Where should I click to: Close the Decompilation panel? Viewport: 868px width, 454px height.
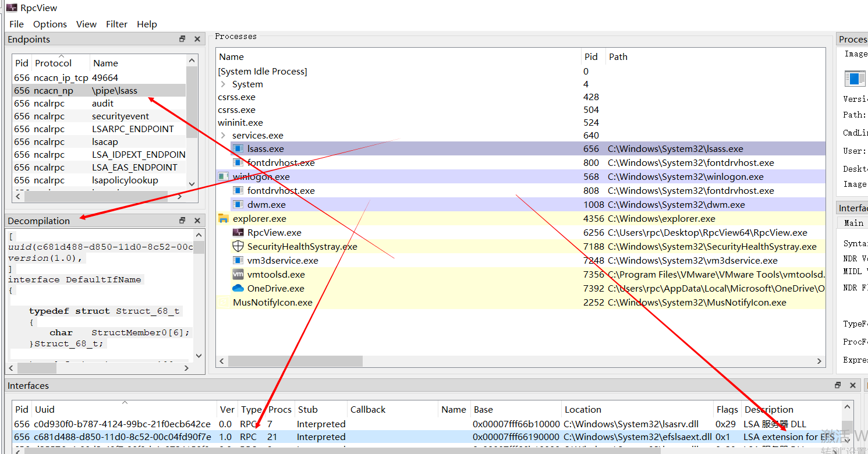197,220
